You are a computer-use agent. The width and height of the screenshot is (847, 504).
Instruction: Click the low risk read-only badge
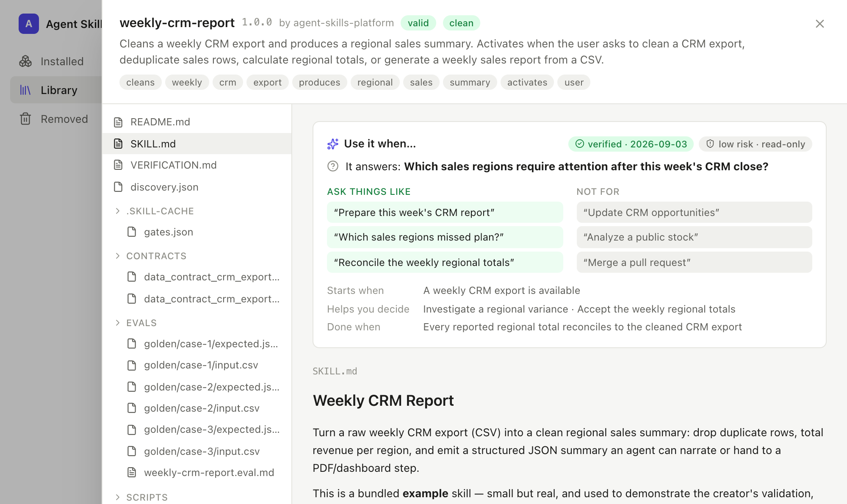tap(755, 144)
